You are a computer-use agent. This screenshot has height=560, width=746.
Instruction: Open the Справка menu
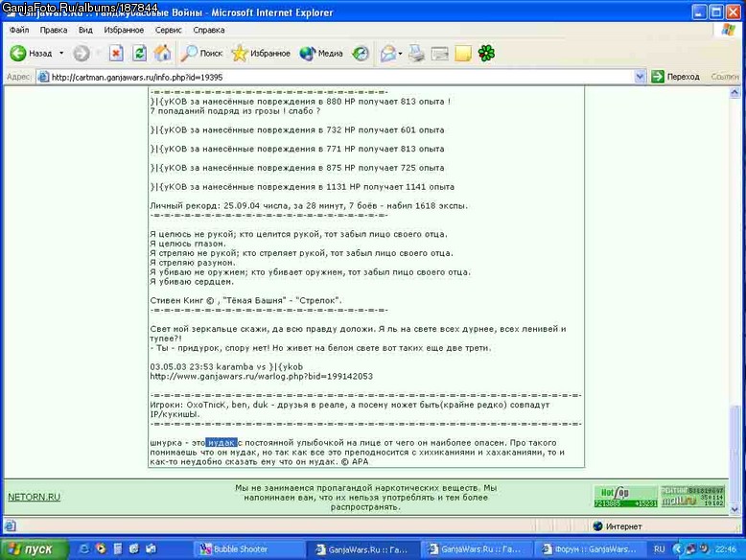tap(209, 30)
